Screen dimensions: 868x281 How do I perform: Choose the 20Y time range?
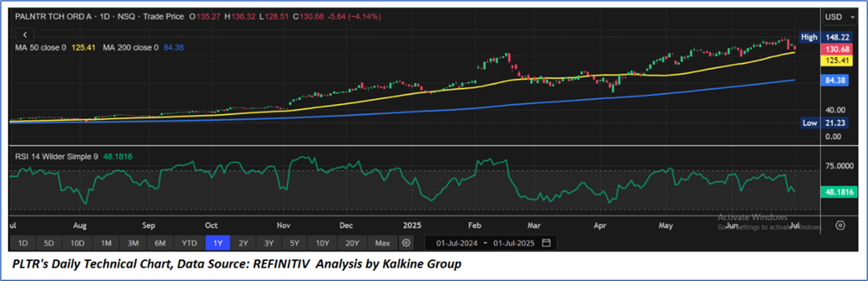click(352, 243)
